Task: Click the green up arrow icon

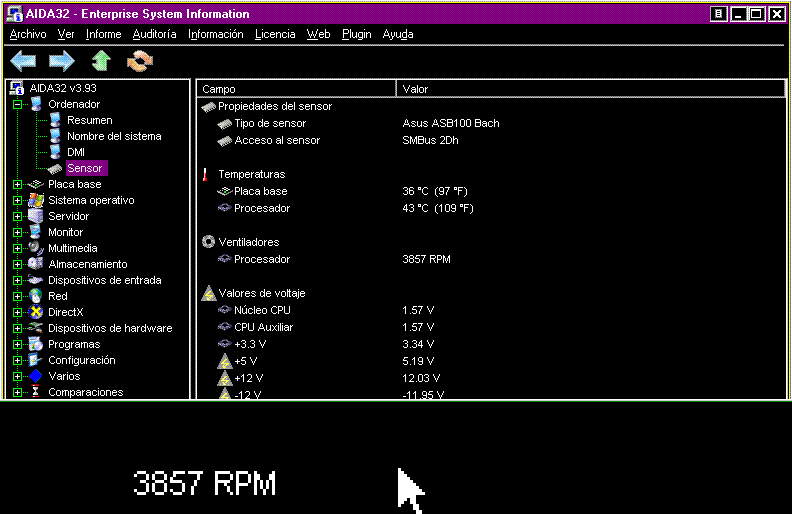Action: tap(100, 61)
